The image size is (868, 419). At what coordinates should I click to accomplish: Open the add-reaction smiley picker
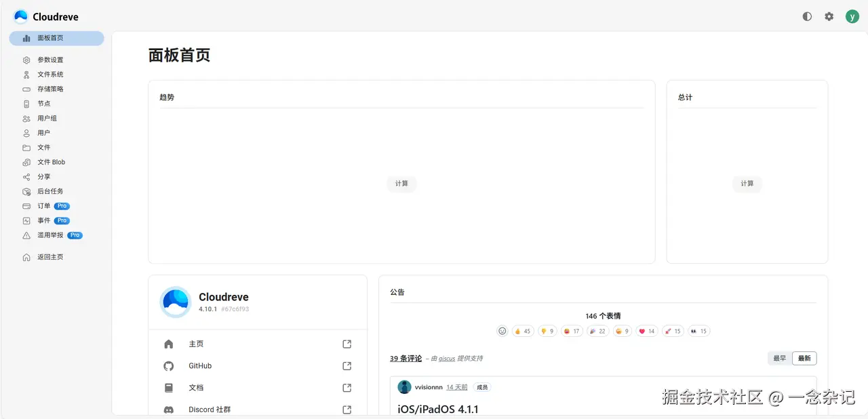point(502,331)
